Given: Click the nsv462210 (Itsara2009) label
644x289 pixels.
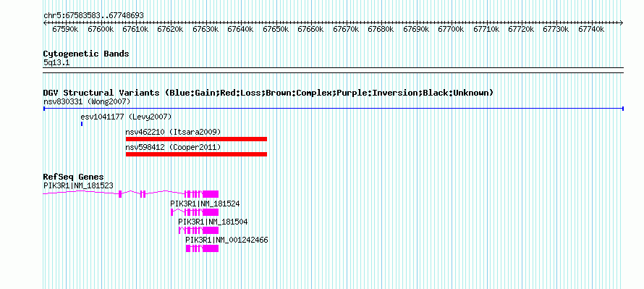Looking at the screenshot, I should [x=173, y=132].
